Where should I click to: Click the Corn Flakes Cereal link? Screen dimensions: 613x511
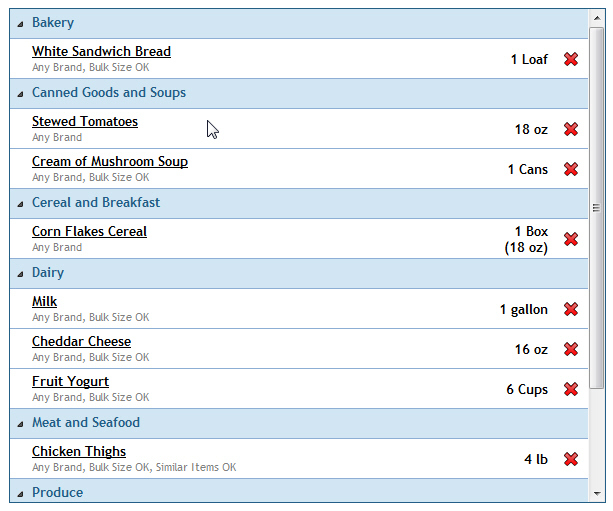[89, 231]
